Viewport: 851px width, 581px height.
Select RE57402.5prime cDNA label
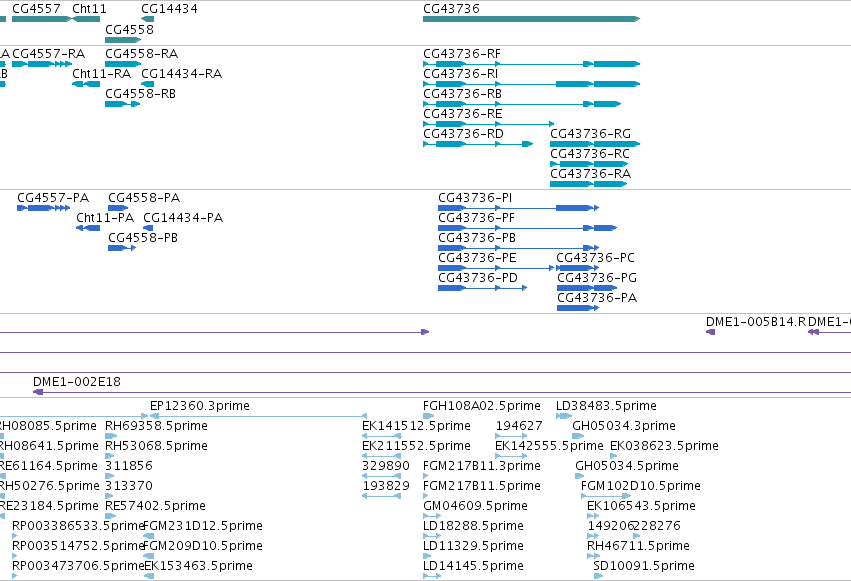[x=155, y=506]
